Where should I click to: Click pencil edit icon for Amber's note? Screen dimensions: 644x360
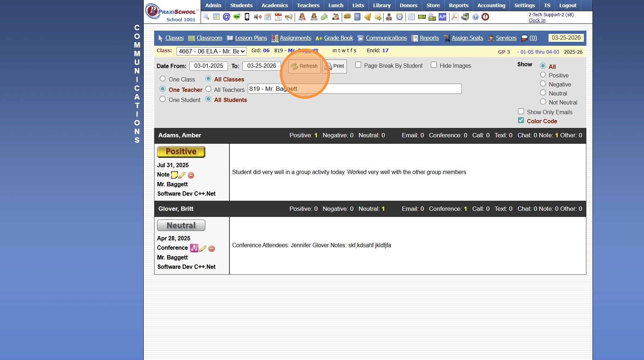pyautogui.click(x=182, y=175)
